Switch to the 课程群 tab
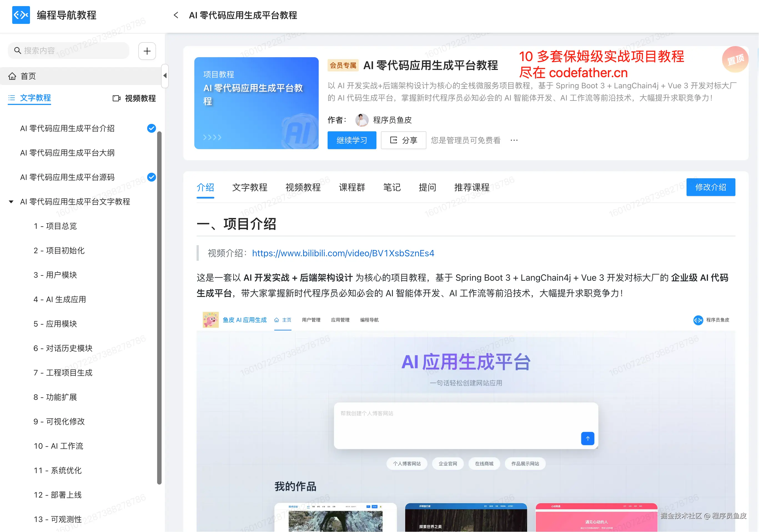The width and height of the screenshot is (759, 532). point(352,187)
